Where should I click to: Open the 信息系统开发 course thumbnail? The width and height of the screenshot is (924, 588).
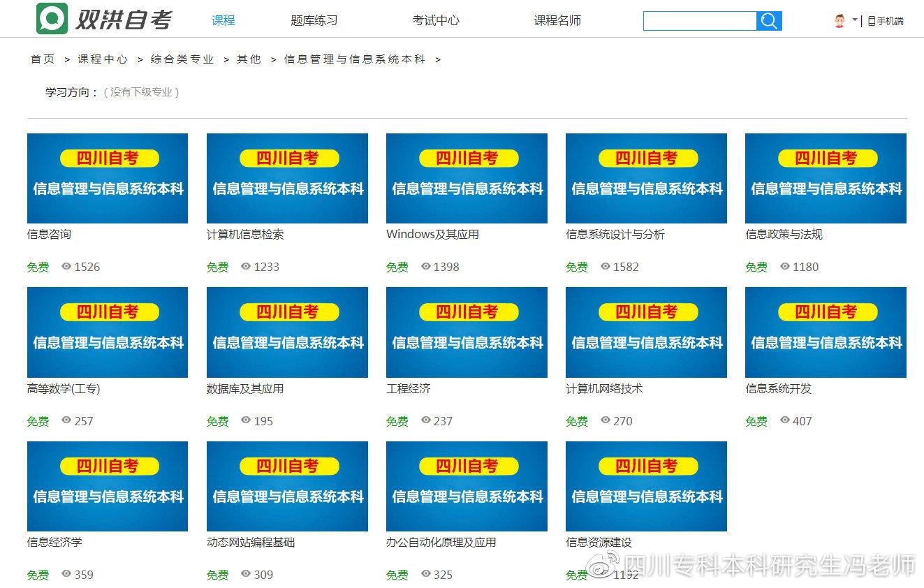tap(826, 332)
